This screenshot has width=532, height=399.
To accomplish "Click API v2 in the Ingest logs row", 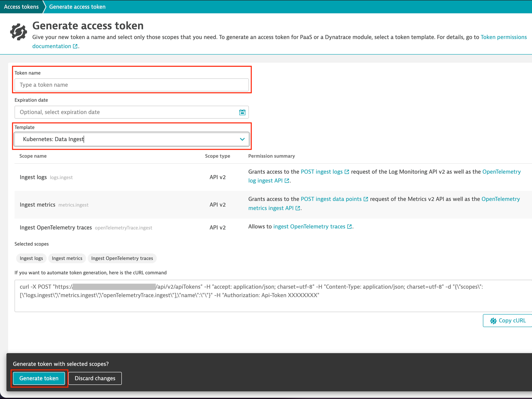I will click(218, 177).
